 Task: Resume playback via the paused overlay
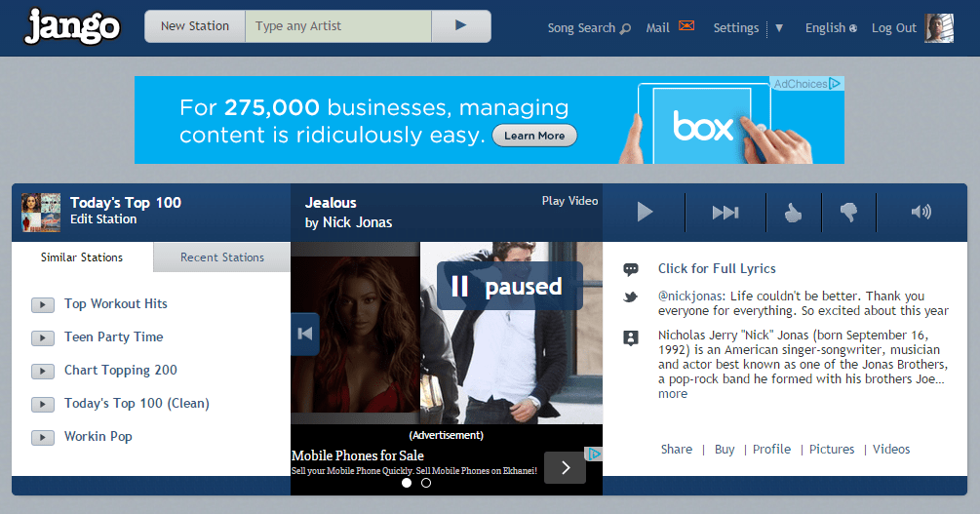click(509, 286)
